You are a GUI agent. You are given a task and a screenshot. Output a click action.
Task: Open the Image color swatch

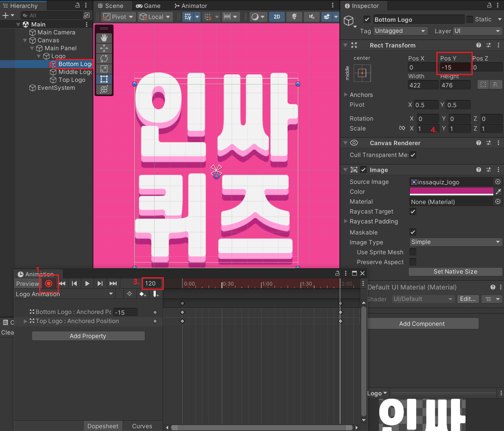tap(451, 191)
